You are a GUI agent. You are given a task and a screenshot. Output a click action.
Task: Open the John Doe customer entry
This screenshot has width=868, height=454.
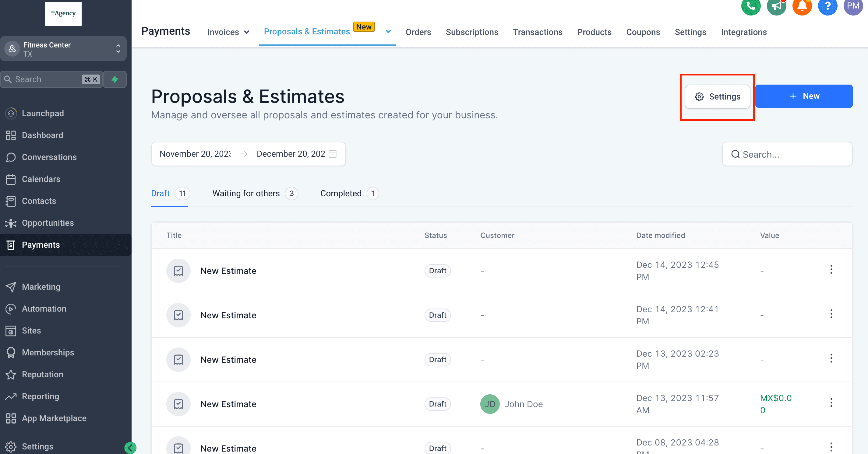(x=511, y=404)
